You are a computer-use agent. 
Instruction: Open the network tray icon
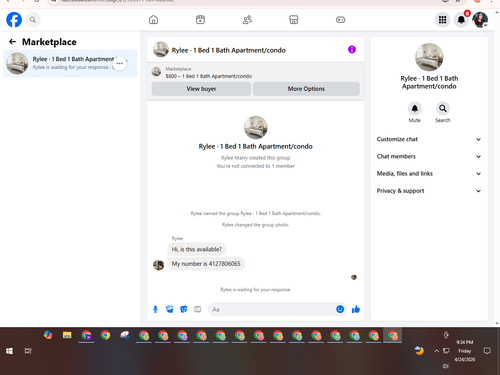click(446, 351)
